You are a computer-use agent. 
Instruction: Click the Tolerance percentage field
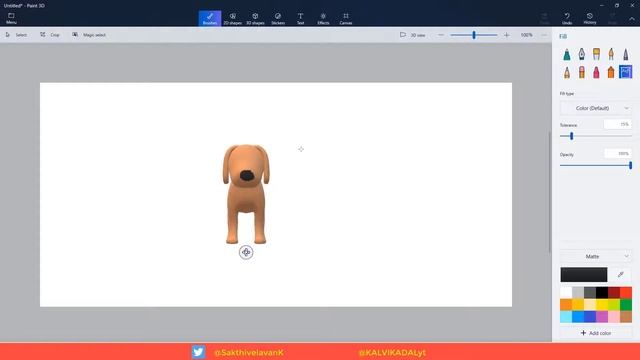(618, 124)
